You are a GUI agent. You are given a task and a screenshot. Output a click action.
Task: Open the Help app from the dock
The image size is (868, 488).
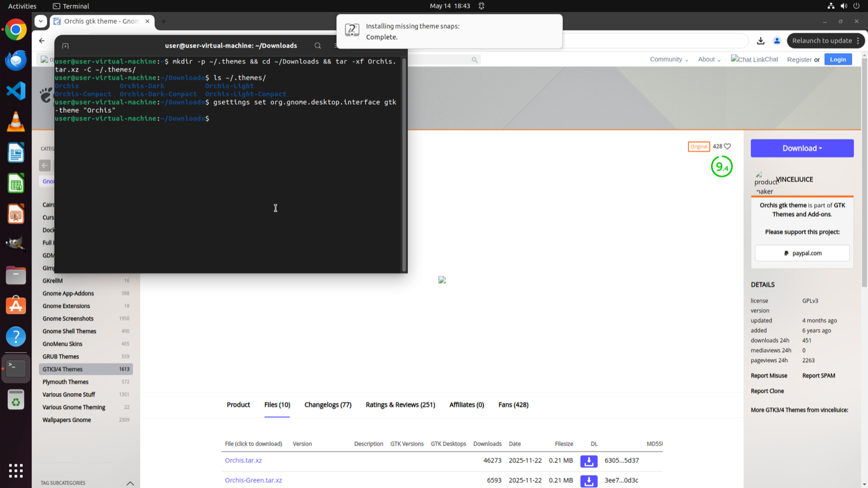coord(16,337)
